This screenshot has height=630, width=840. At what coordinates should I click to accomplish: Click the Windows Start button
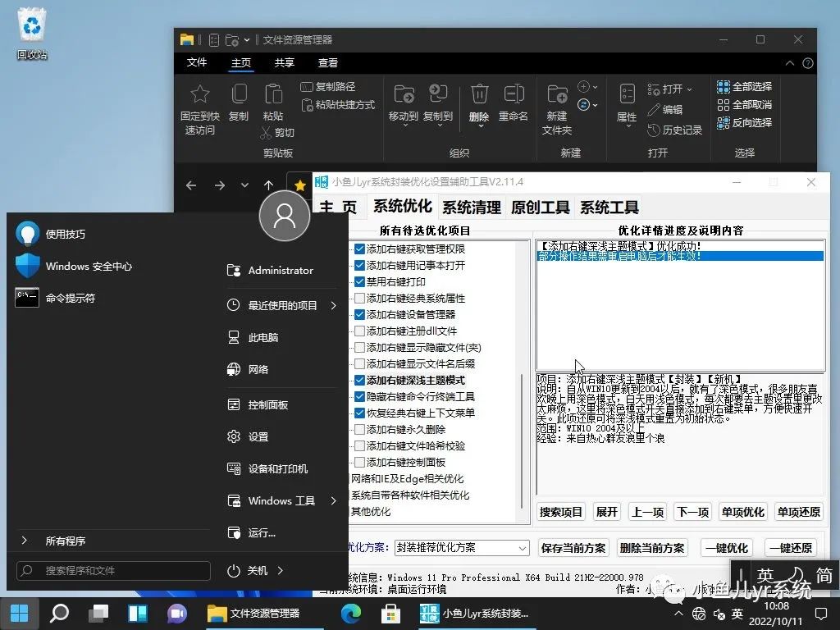click(20, 613)
